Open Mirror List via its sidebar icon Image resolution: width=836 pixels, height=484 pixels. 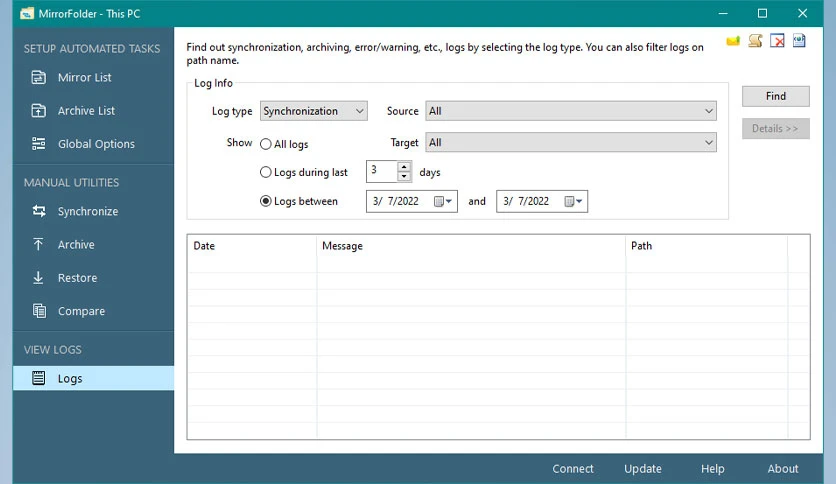pos(38,77)
